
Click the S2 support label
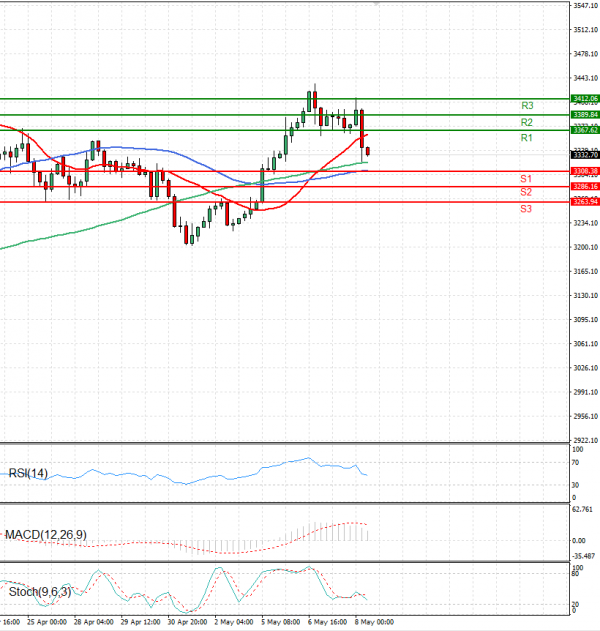(525, 191)
